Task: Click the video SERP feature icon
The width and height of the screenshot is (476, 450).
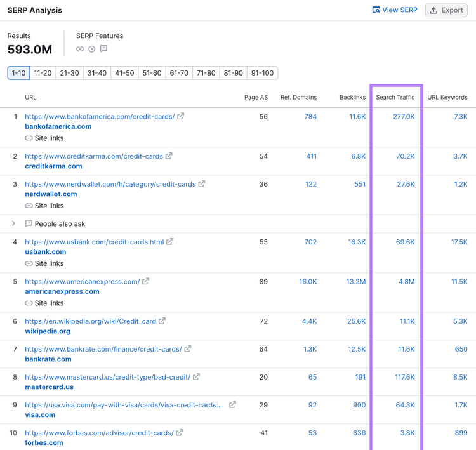Action: pos(91,49)
